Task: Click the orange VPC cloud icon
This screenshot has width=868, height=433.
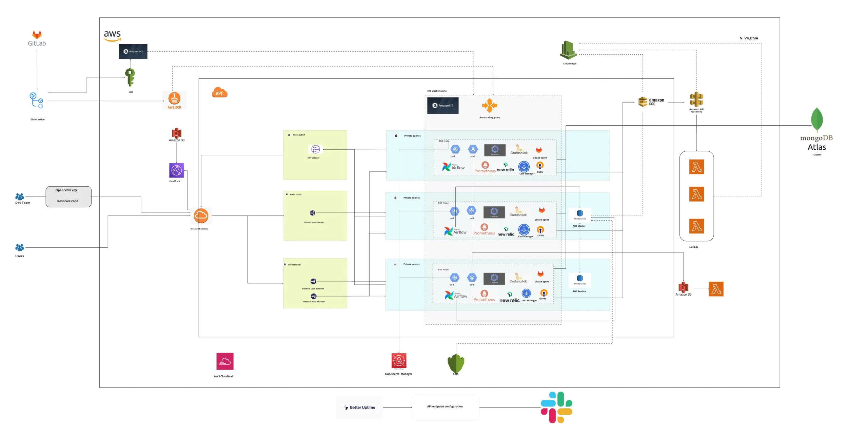Action: pyautogui.click(x=219, y=92)
